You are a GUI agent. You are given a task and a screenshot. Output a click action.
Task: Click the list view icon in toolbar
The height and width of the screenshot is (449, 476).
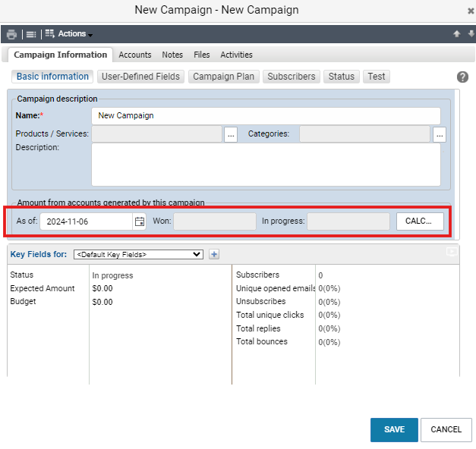click(31, 34)
